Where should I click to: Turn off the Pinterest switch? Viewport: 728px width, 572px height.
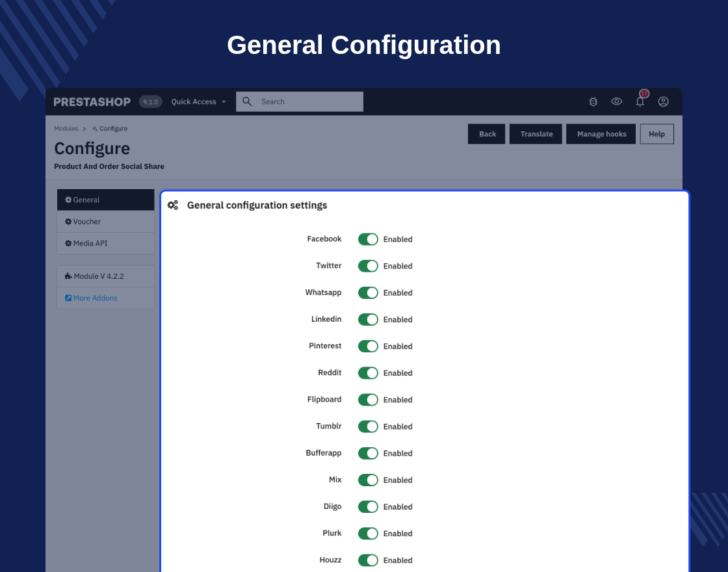point(368,346)
